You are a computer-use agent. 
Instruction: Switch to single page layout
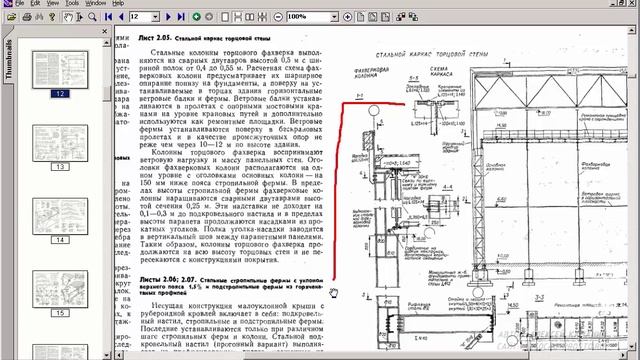225,17
